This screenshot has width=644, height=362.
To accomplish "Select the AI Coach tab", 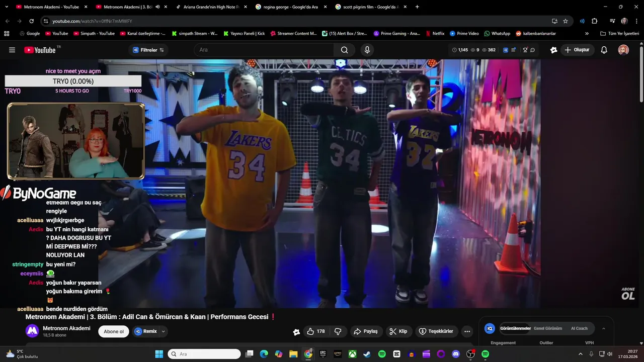I will coord(579,328).
